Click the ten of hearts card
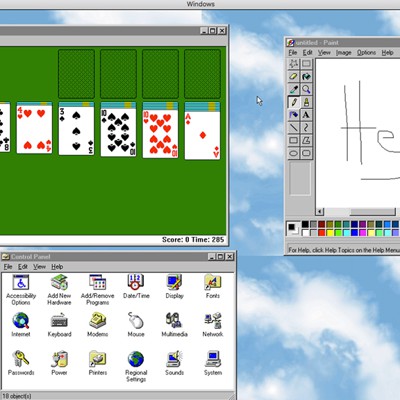Image resolution: width=400 pixels, height=400 pixels. pos(160,134)
